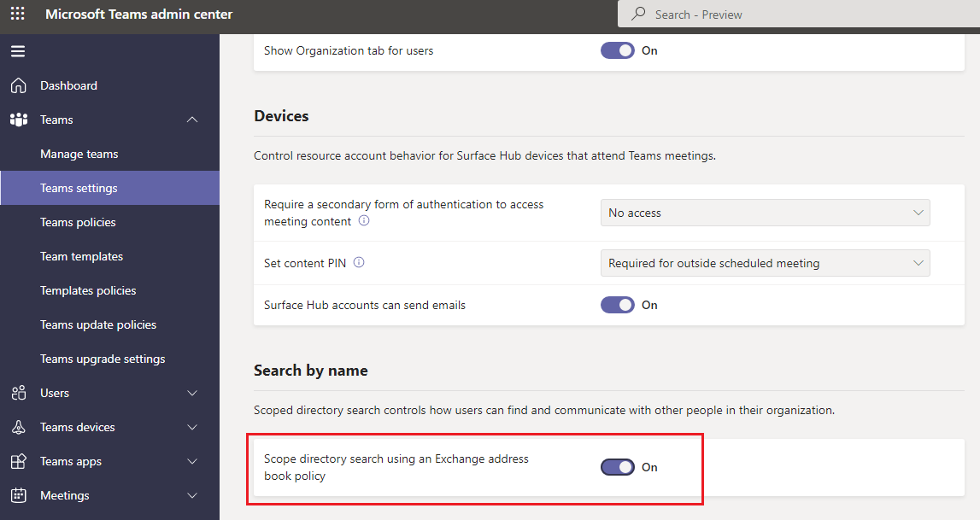980x520 pixels.
Task: Turn off Show Organization tab for users
Action: coord(617,50)
